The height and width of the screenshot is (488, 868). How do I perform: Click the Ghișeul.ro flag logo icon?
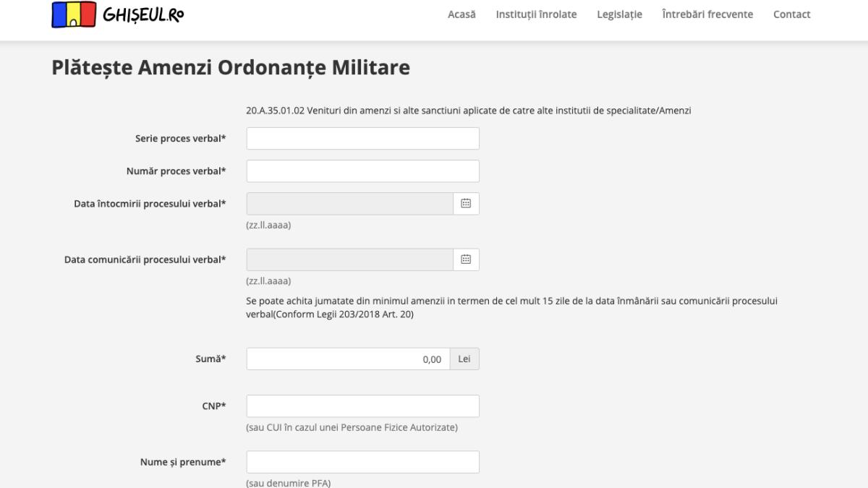coord(74,14)
